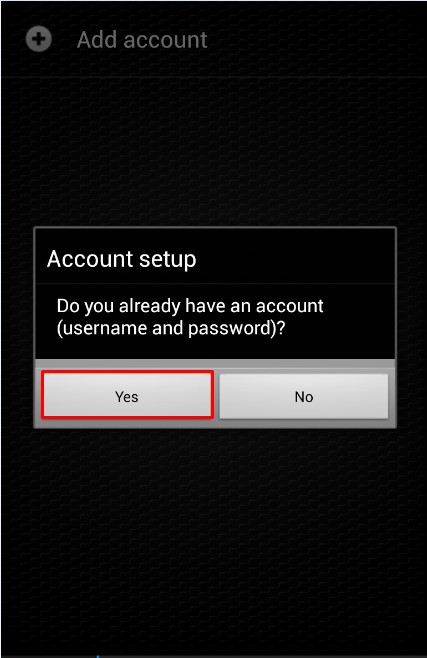Click the gray button bar between Yes and No
This screenshot has width=427, height=658.
(216, 395)
